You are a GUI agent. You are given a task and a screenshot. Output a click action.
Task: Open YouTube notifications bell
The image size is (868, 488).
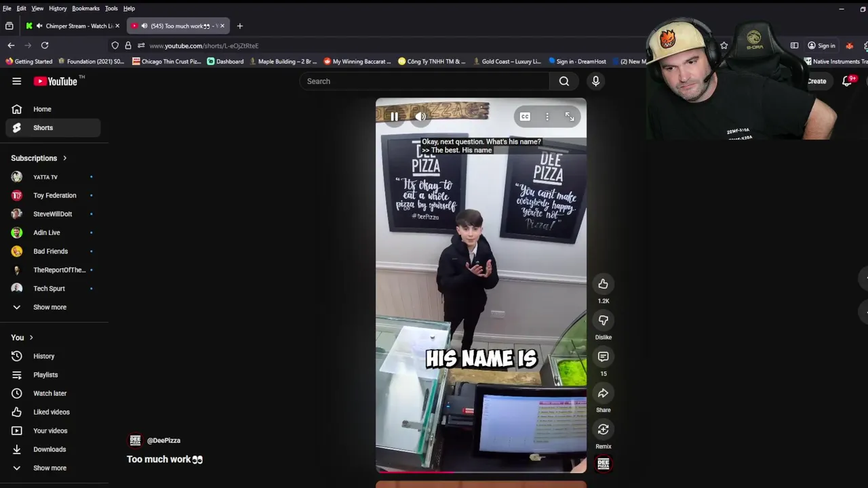click(847, 81)
